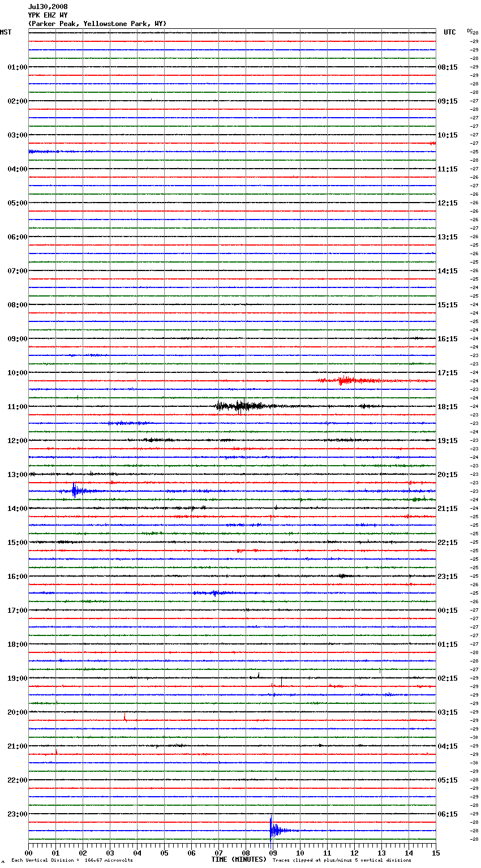
Task: Click the 'TIME (MINUTES)' axis title
Action: [x=239, y=860]
